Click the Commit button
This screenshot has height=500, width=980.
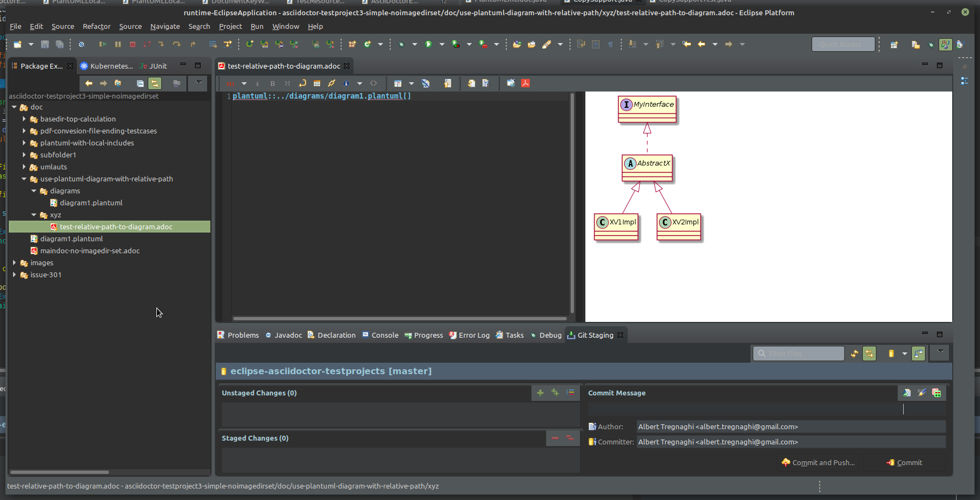point(904,462)
